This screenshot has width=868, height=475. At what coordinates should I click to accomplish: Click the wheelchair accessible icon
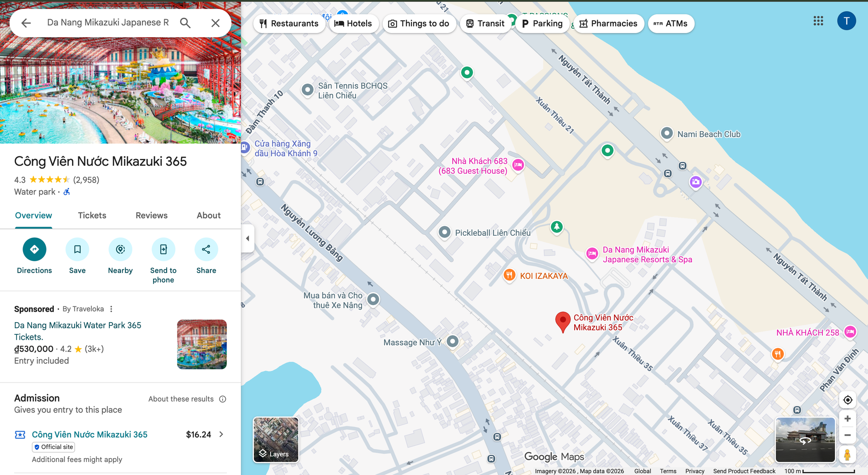(67, 191)
